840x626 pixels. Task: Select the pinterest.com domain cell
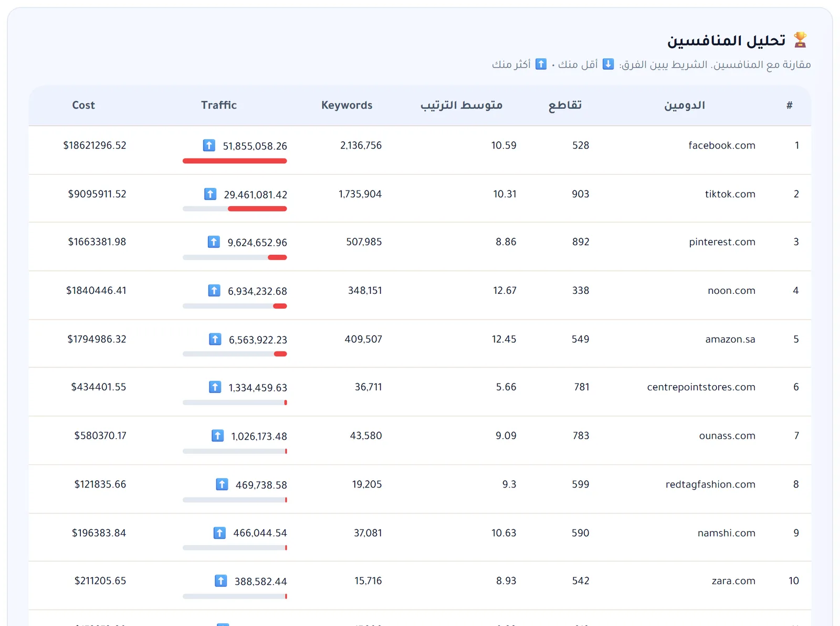722,242
